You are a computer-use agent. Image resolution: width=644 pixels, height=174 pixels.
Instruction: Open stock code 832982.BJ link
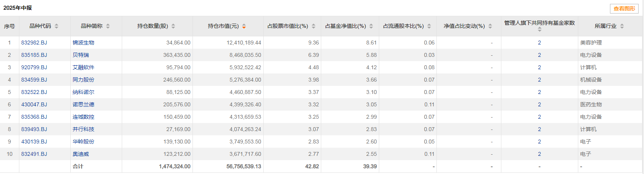click(x=34, y=43)
